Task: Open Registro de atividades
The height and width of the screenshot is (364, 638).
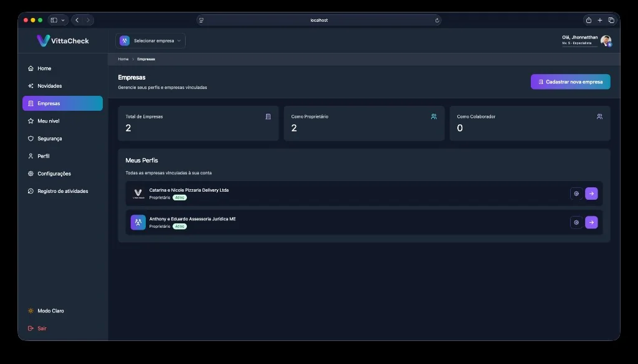Action: tap(62, 191)
